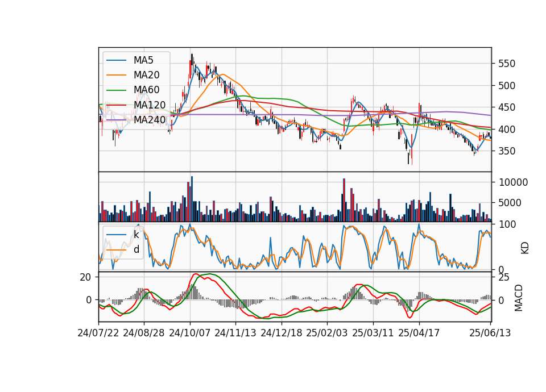Click the 25/04/17 date tick label
Image resolution: width=546 pixels, height=392 pixels.
click(x=419, y=333)
